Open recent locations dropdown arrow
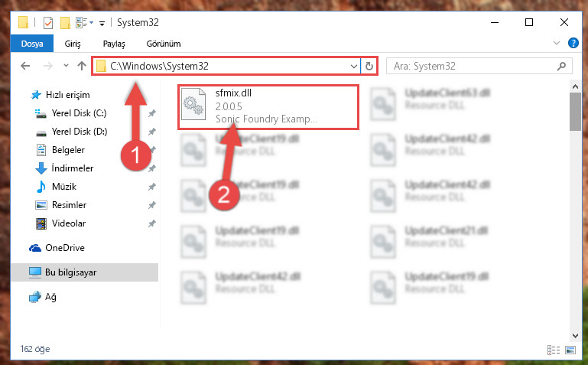Screen dimensions: 588x365 coord(66,66)
